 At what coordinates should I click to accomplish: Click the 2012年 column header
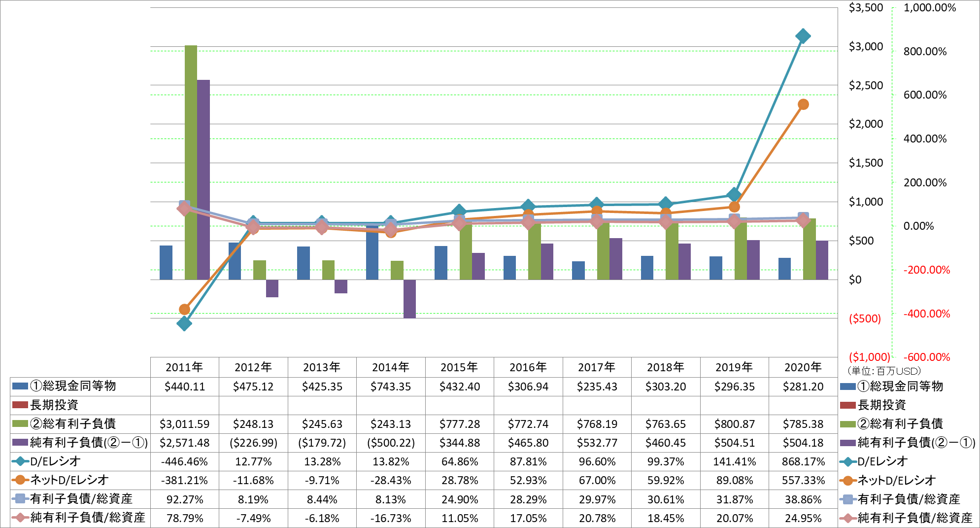point(253,367)
